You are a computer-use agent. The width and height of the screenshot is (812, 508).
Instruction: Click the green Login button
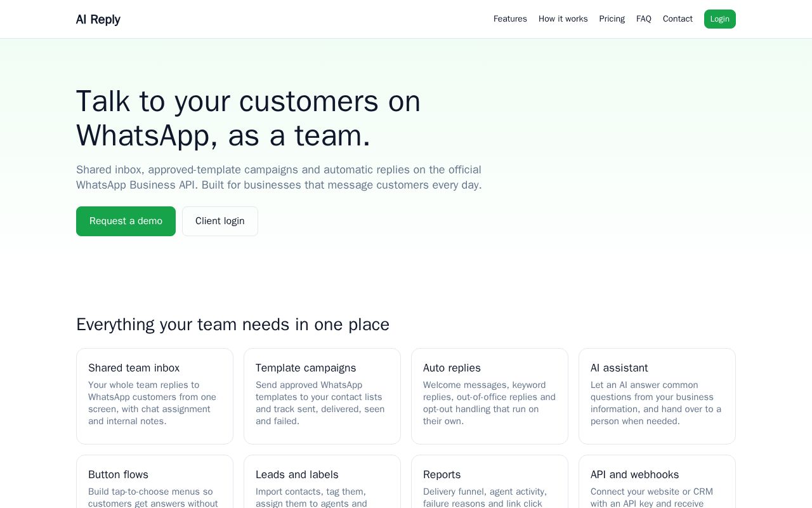pyautogui.click(x=719, y=19)
